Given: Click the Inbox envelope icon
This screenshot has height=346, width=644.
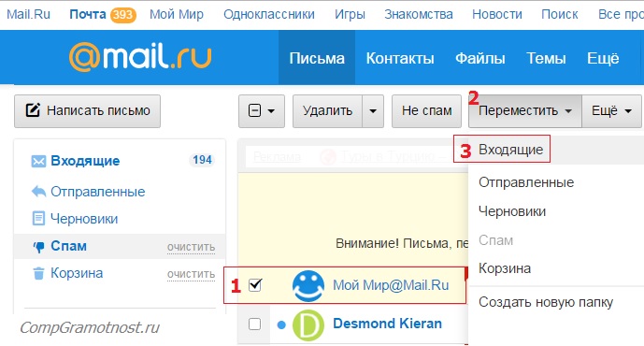Looking at the screenshot, I should click(38, 161).
